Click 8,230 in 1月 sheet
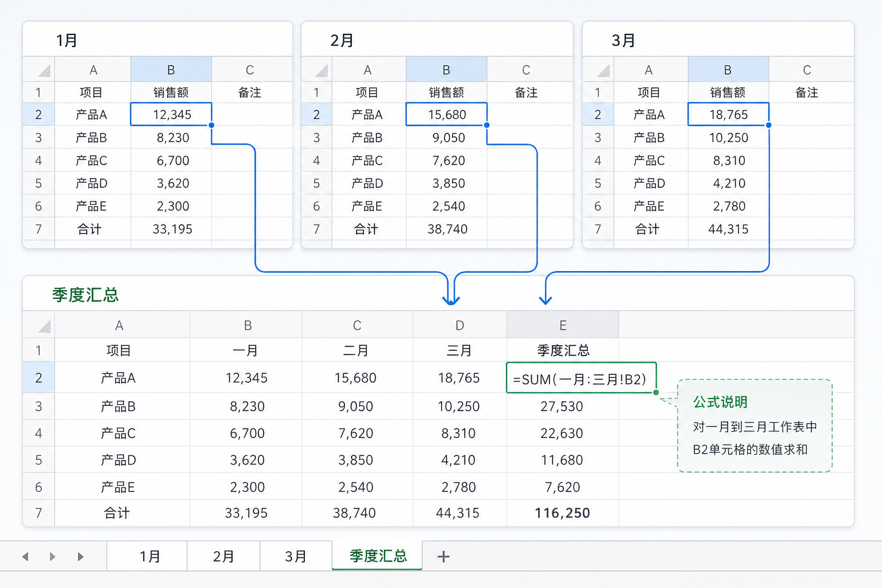Screen dimensions: 882x588 tap(171, 137)
